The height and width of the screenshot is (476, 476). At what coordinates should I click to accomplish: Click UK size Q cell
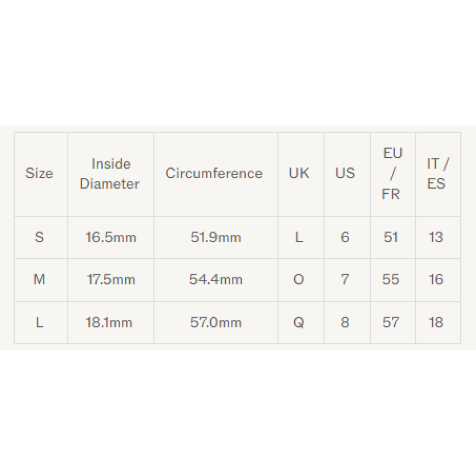pos(299,323)
